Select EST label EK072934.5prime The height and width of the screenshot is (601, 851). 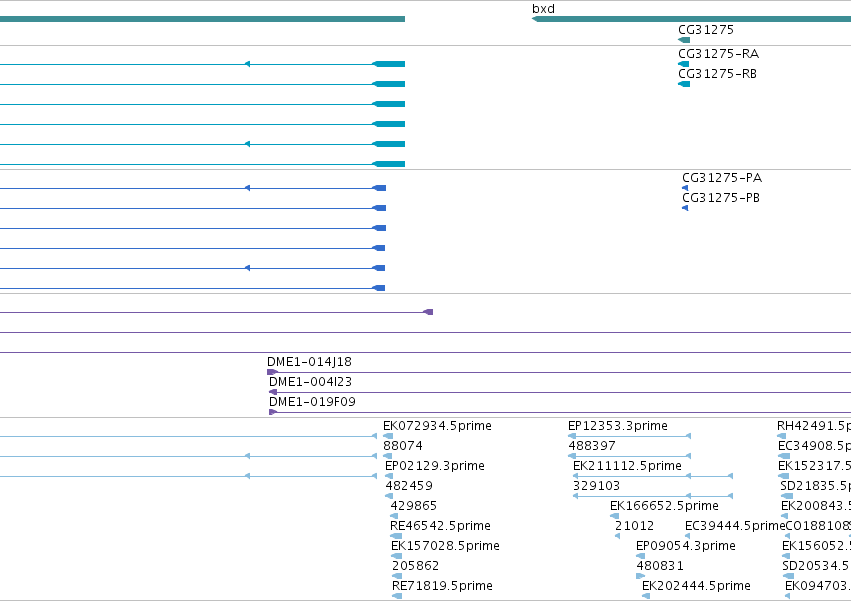point(437,426)
